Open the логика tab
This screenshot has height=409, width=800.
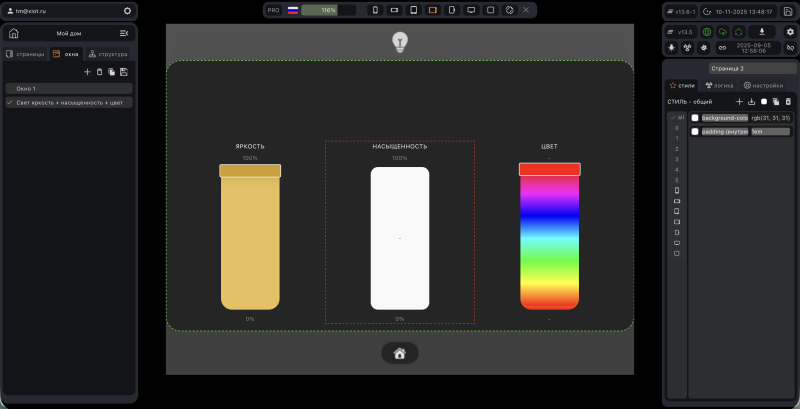coord(719,85)
